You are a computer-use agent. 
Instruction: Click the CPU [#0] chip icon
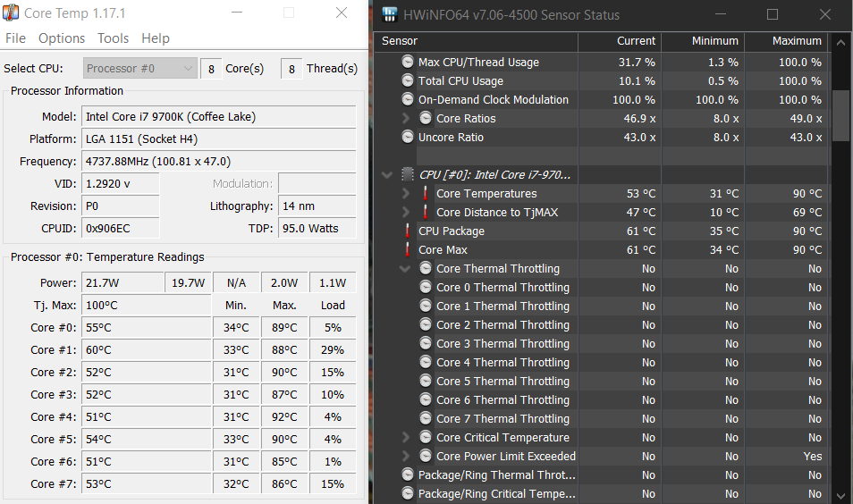408,174
